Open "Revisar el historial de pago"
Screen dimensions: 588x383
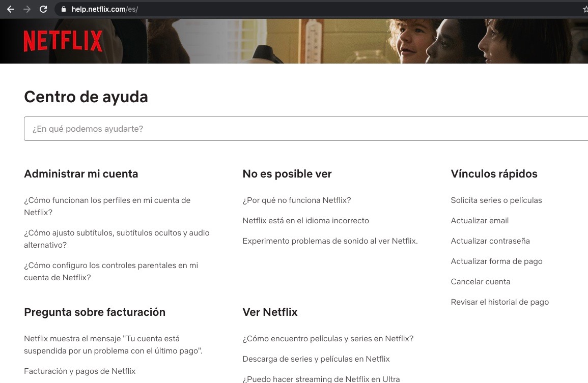coord(499,302)
